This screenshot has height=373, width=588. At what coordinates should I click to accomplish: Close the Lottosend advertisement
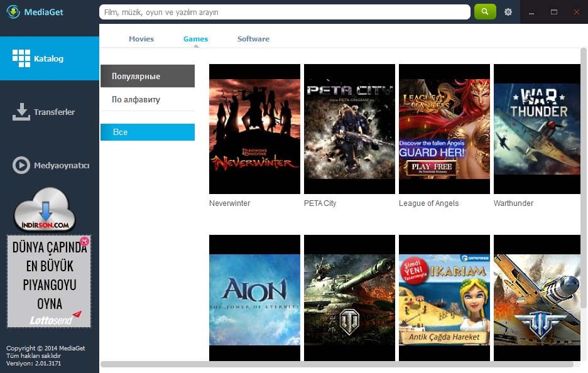point(84,241)
